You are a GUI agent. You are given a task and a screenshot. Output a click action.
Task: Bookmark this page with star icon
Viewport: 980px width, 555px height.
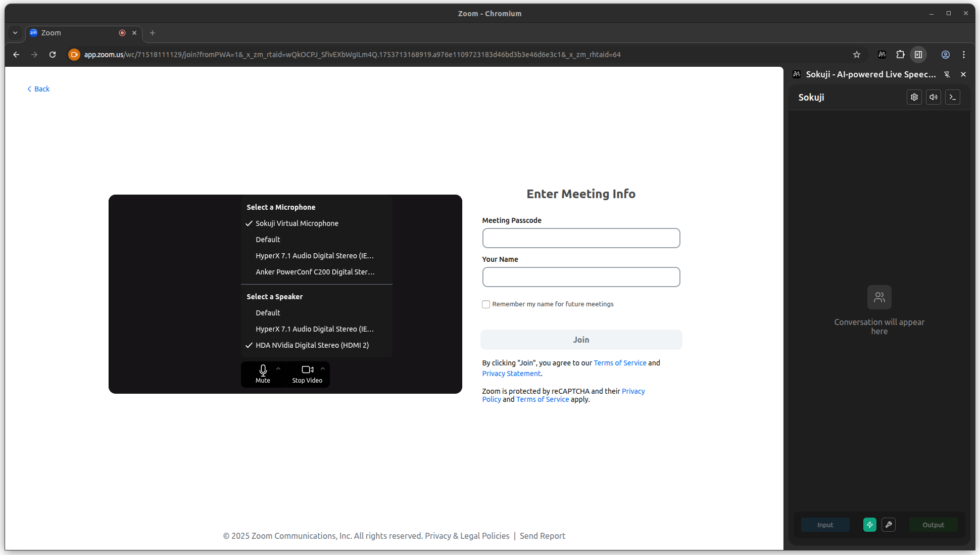[x=857, y=55]
